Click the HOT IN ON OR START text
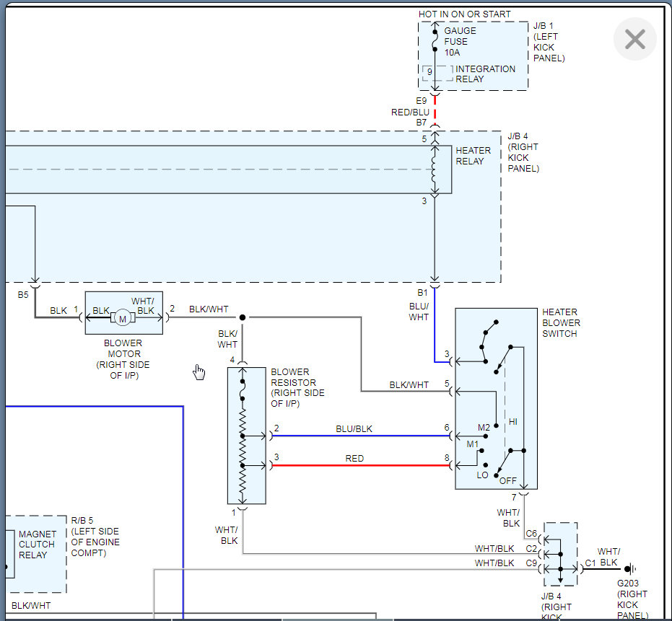This screenshot has height=621, width=672. coord(464,14)
